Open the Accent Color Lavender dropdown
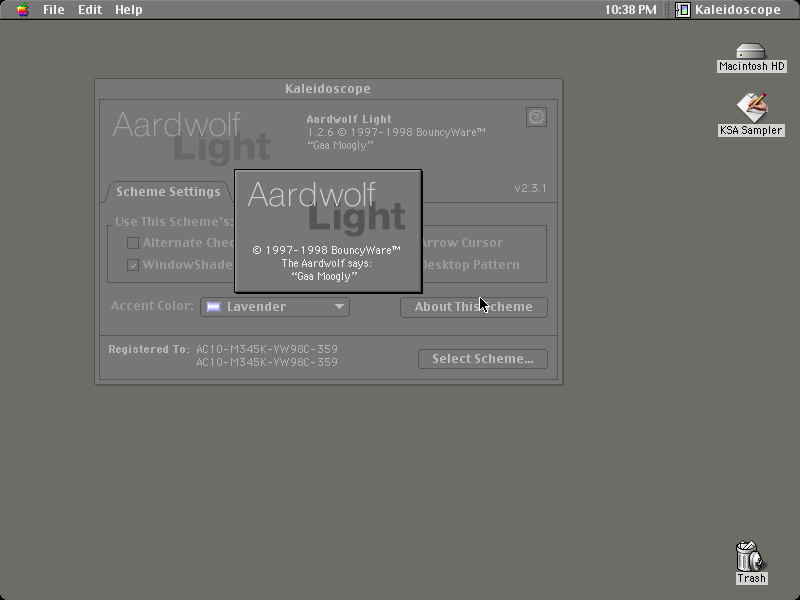Image resolution: width=800 pixels, height=600 pixels. [275, 307]
